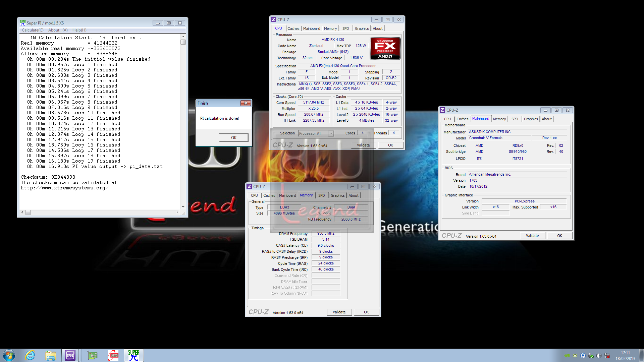
Task: Select CPU tab in CPU-Z Memory window
Action: [x=255, y=195]
